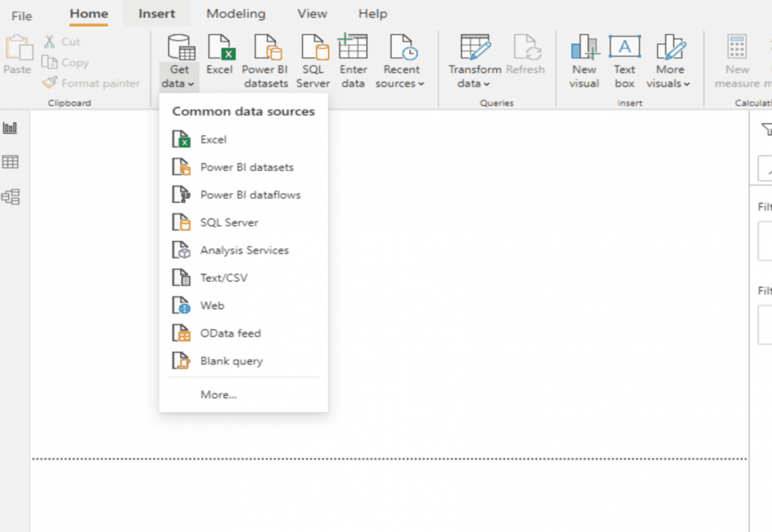The image size is (772, 532).
Task: Select Report view in the sidebar
Action: (11, 127)
